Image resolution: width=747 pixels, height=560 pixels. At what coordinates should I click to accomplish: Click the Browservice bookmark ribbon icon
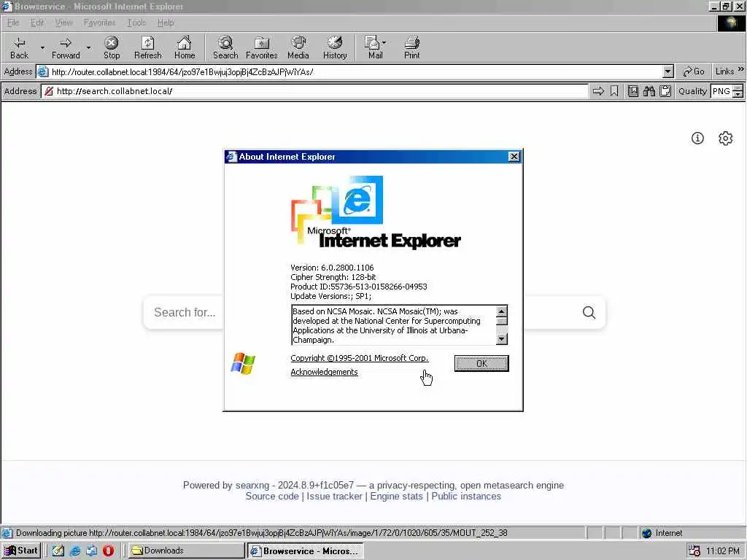click(614, 91)
